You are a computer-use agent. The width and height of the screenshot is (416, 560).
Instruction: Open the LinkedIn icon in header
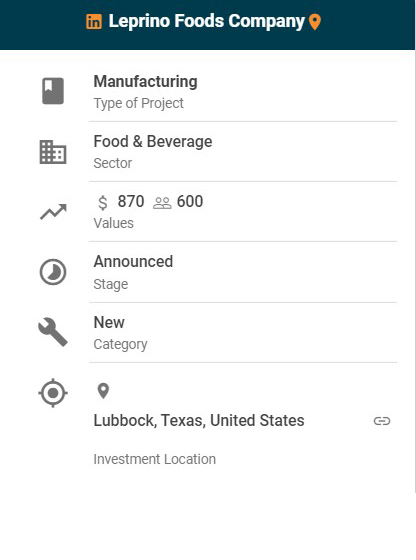tap(94, 22)
